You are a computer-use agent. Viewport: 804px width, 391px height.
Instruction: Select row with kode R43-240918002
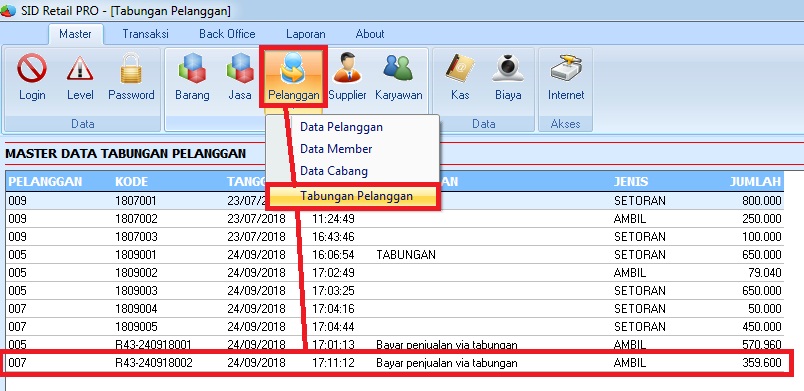[x=395, y=363]
